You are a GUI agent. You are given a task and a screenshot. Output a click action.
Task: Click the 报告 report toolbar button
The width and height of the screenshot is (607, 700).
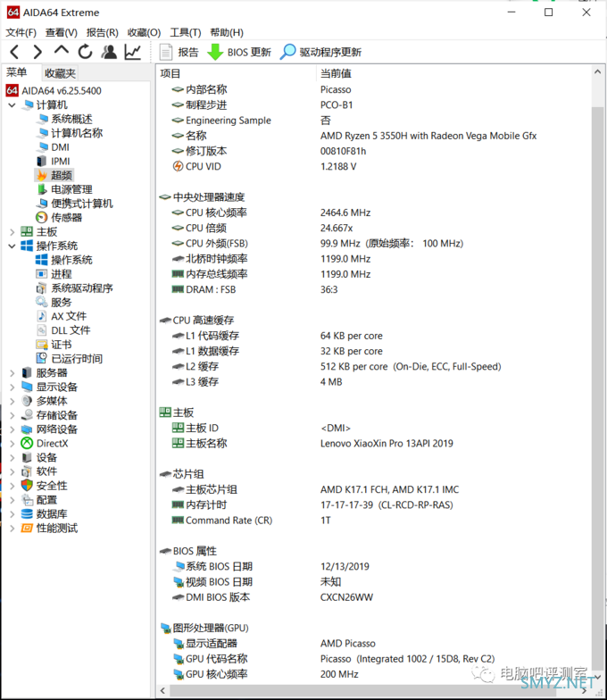click(x=179, y=52)
